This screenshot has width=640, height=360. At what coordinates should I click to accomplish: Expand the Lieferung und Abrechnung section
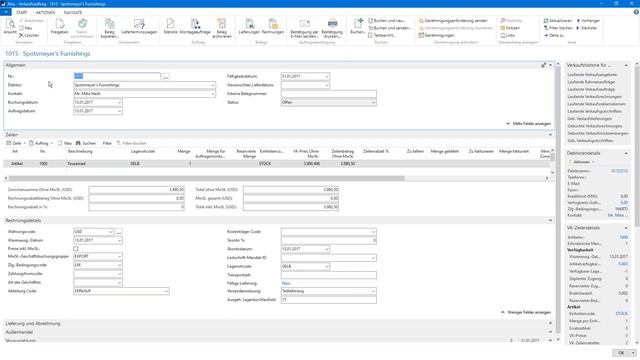click(278, 323)
